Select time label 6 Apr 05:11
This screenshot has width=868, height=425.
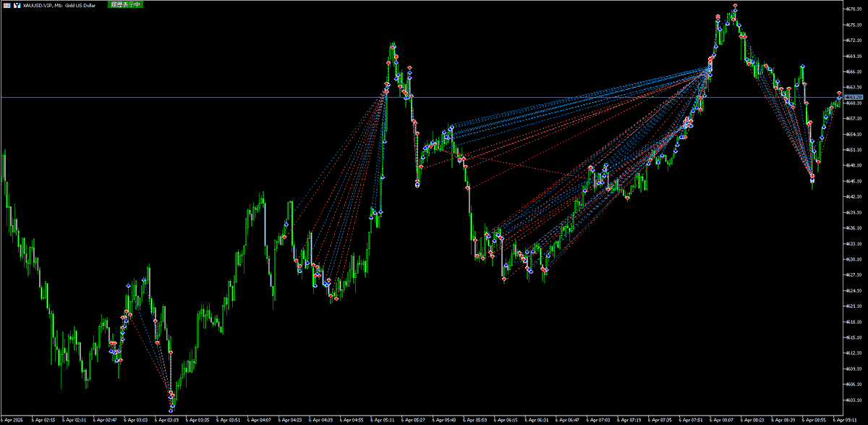pyautogui.click(x=383, y=419)
